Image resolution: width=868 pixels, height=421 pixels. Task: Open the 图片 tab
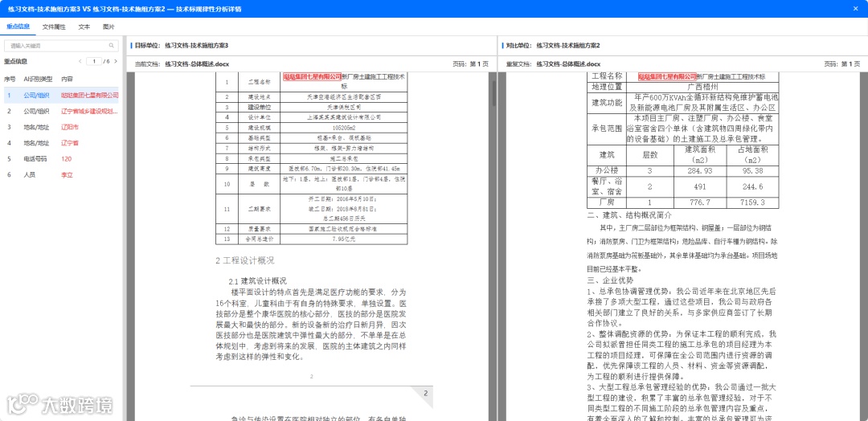[x=108, y=27]
